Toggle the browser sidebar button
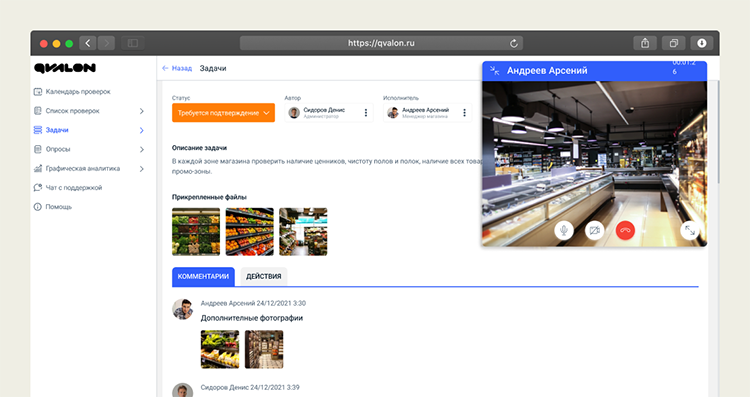 click(133, 43)
